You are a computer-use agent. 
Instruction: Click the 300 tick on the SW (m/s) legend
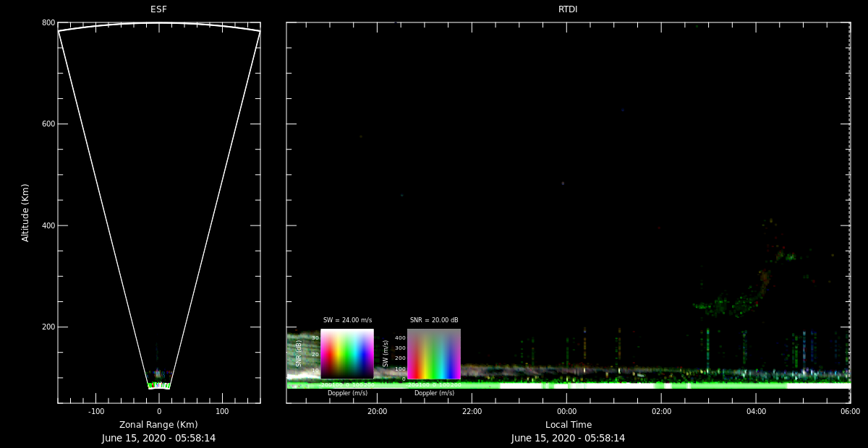pos(400,348)
